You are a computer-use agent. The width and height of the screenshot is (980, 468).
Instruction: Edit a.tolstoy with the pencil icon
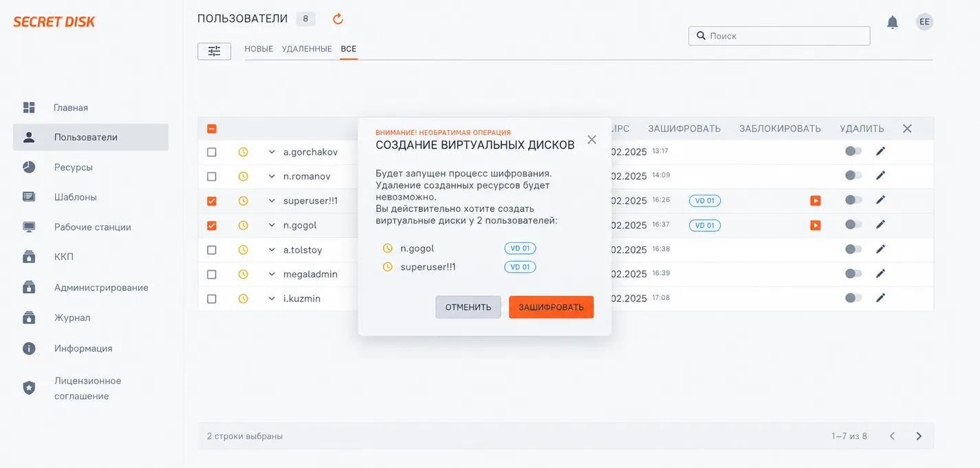[x=880, y=249]
